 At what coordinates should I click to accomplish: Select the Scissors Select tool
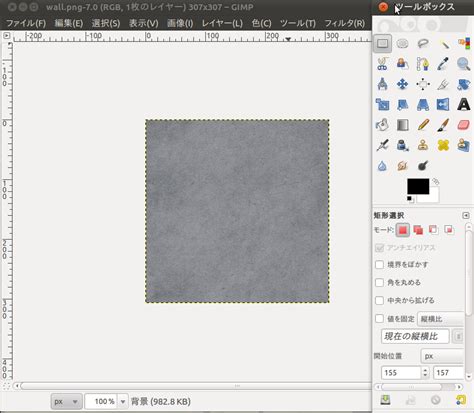(382, 64)
